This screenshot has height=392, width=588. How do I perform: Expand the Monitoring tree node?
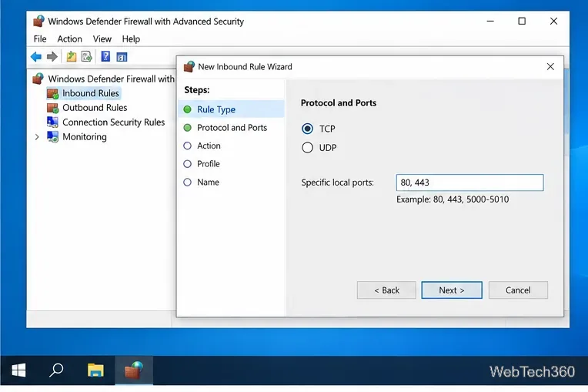(x=37, y=137)
